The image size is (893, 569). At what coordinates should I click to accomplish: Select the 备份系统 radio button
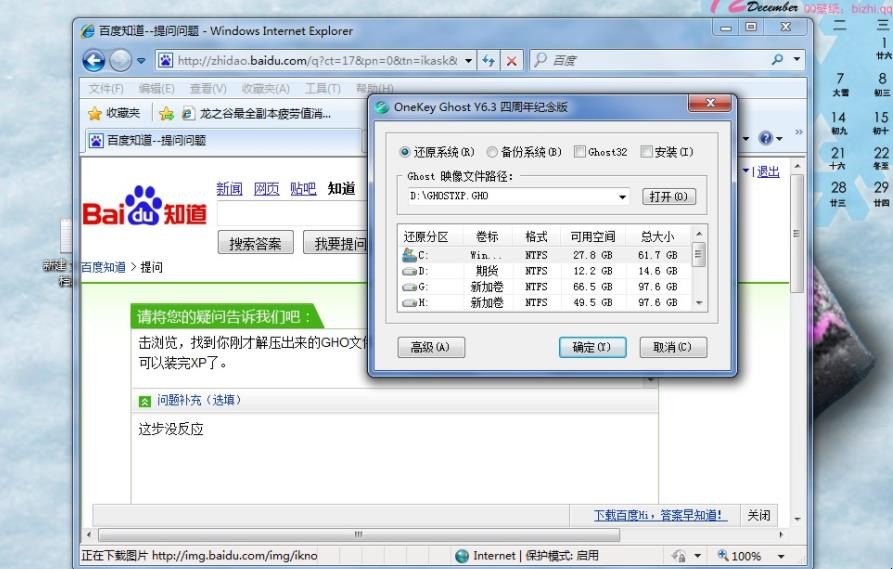coord(492,152)
